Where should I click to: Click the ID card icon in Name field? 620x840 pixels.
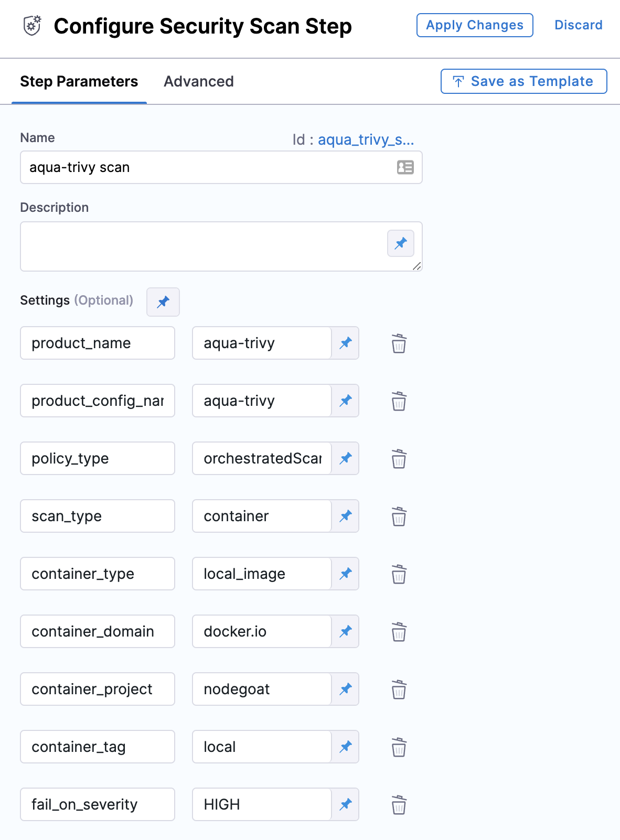point(405,167)
